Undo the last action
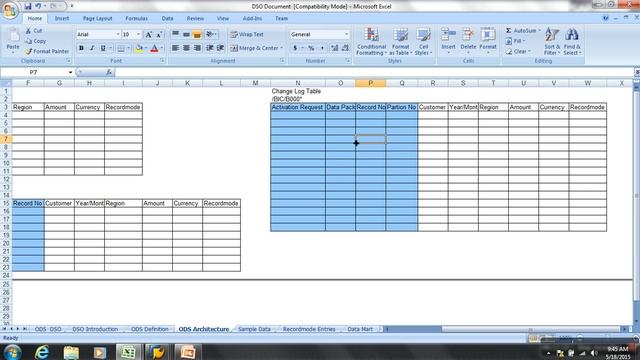 [38, 6]
